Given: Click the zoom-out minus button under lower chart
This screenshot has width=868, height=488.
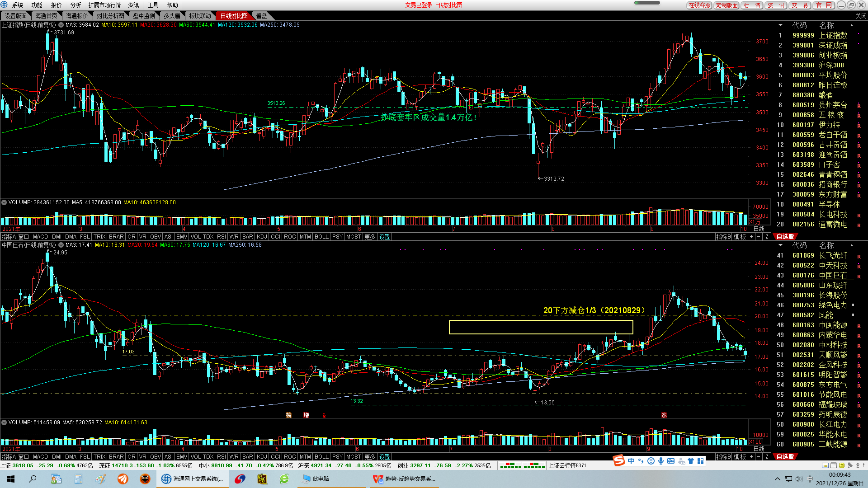Looking at the screenshot, I should [x=759, y=457].
